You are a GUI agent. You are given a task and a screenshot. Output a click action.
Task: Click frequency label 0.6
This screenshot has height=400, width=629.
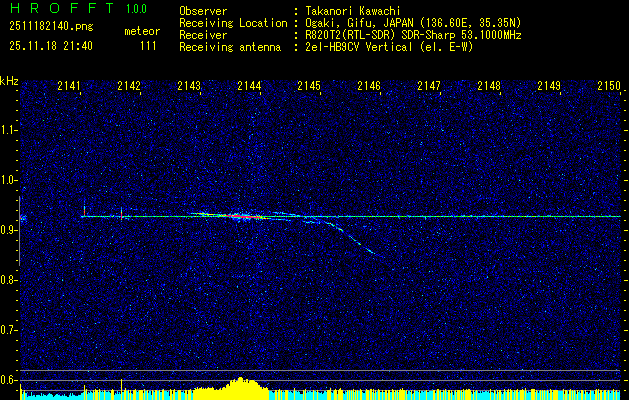coord(8,380)
